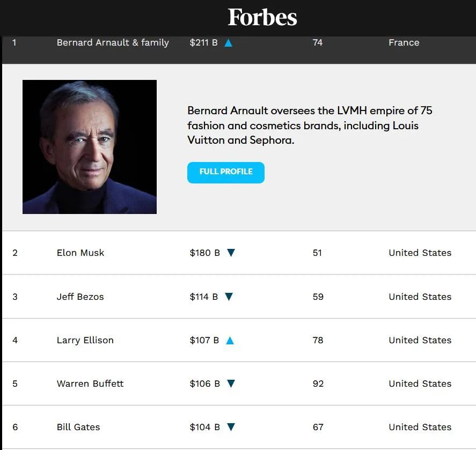The width and height of the screenshot is (476, 450).
Task: Click up arrow beside Larry Ellison's $107 B
Action: 230,341
